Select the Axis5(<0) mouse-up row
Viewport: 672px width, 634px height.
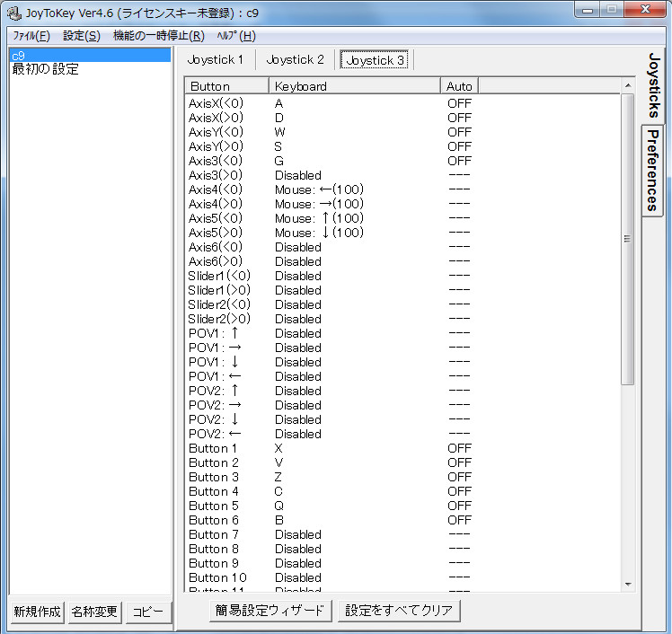[x=402, y=218]
